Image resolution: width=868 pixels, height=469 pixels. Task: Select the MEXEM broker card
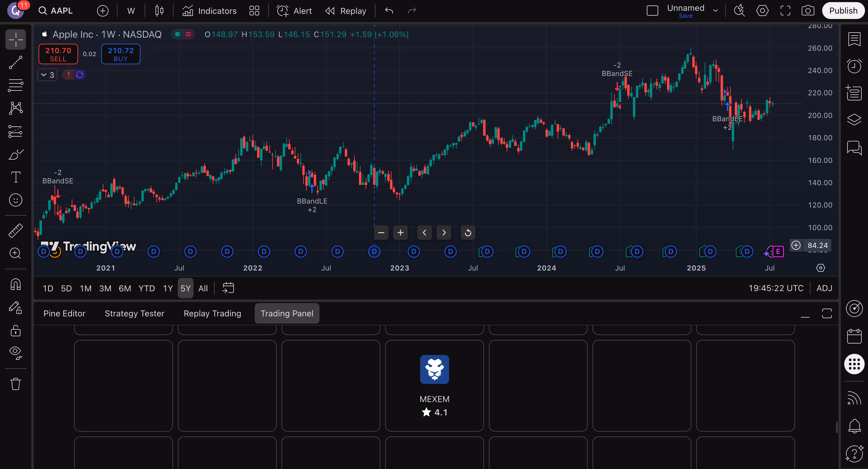coord(434,386)
